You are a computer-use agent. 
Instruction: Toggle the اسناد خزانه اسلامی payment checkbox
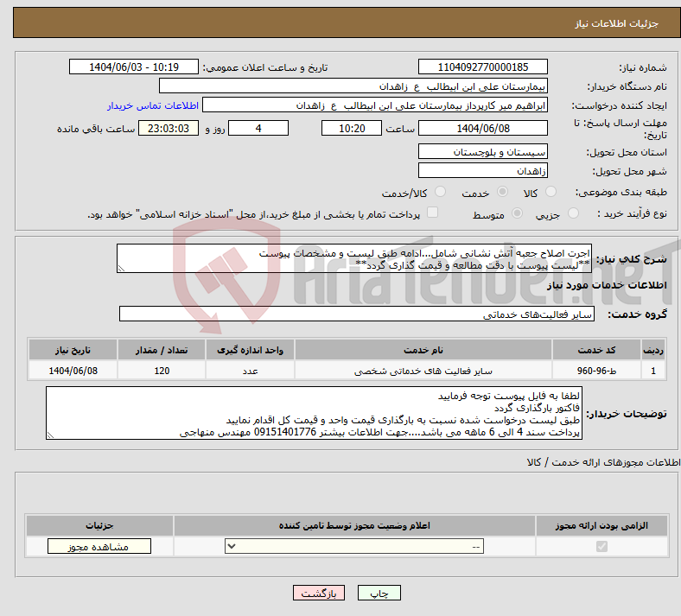click(x=433, y=213)
